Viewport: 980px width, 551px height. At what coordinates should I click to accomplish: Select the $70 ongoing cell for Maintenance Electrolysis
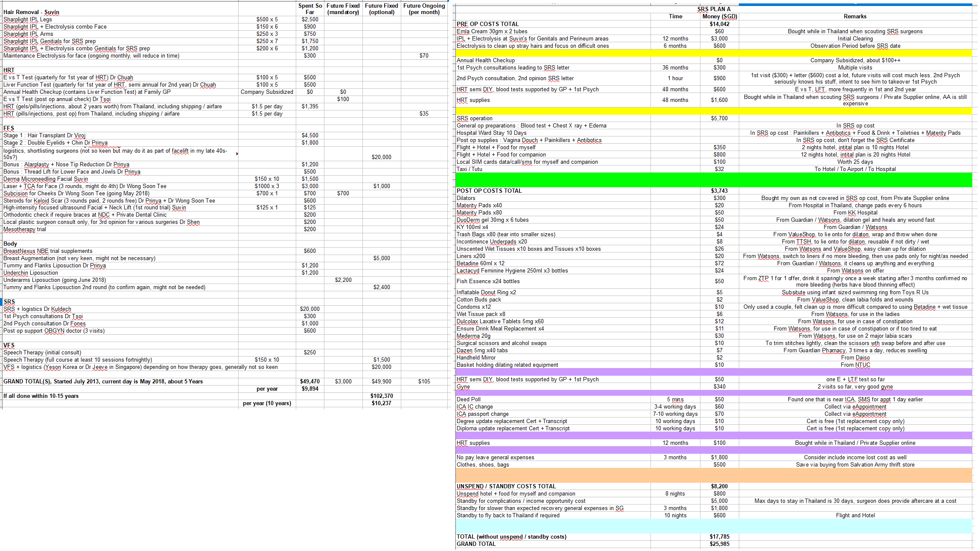point(424,55)
